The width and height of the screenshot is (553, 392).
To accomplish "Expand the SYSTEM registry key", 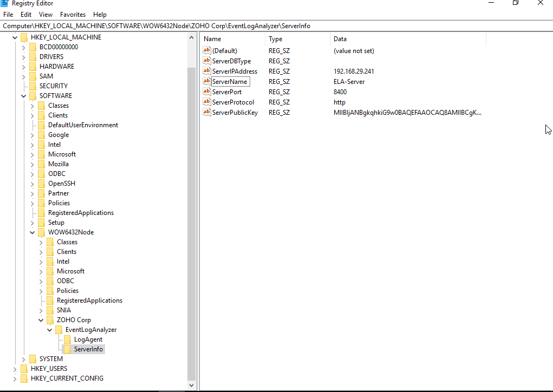I will click(x=23, y=358).
